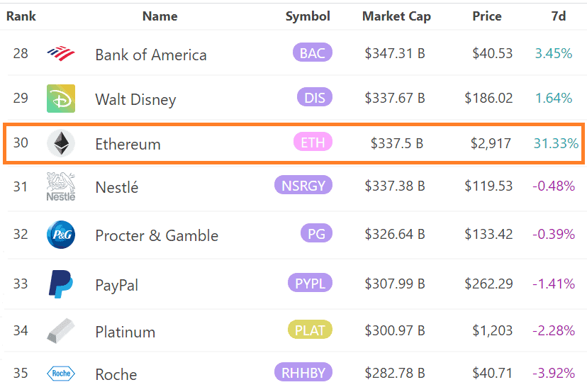Click the Walt Disney logo icon

point(61,99)
